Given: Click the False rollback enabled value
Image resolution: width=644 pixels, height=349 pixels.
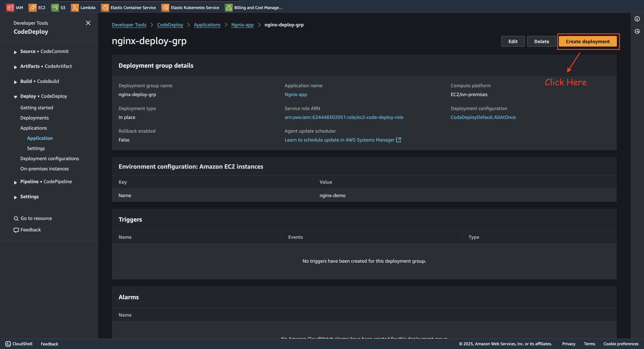Looking at the screenshot, I should (124, 140).
